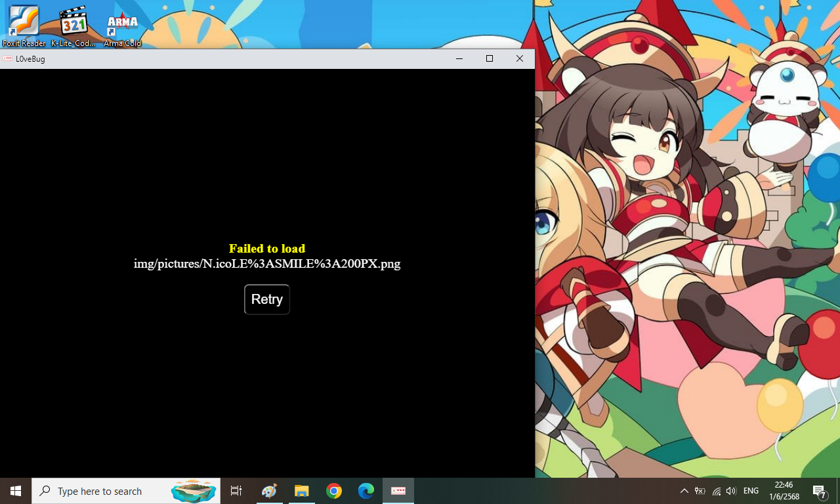This screenshot has width=840, height=504.
Task: Click the search box's illustrated highlight icon
Action: point(194,491)
